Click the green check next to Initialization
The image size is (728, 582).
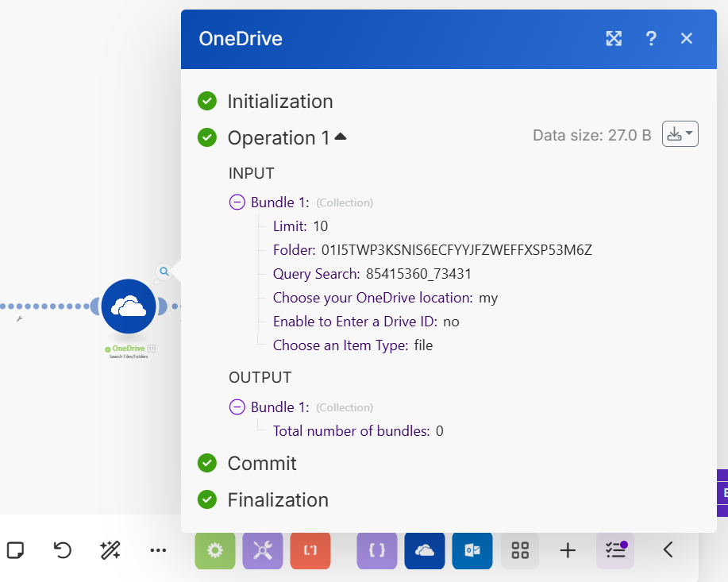pyautogui.click(x=207, y=101)
